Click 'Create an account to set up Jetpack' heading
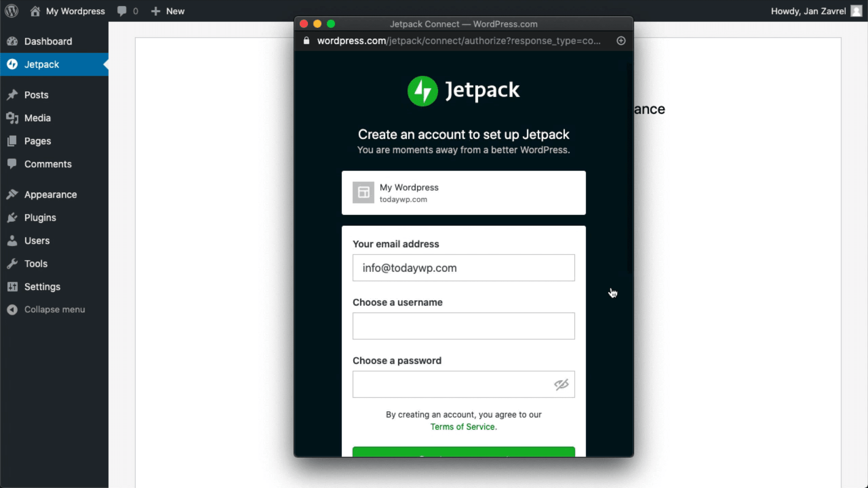 click(463, 134)
